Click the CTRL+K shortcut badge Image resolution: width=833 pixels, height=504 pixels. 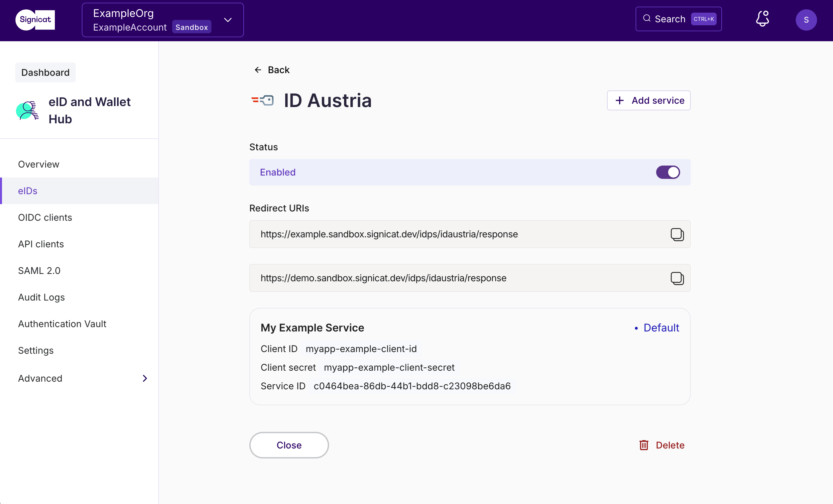(703, 19)
